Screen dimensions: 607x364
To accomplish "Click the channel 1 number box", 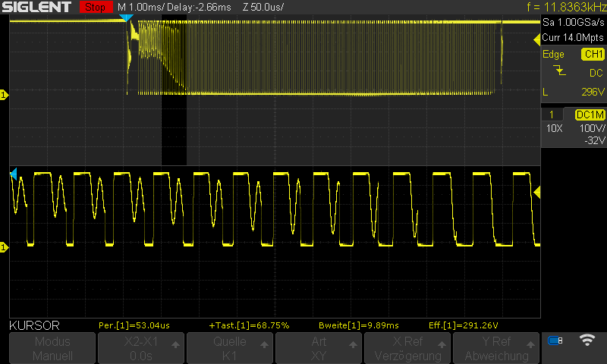I will tap(552, 115).
